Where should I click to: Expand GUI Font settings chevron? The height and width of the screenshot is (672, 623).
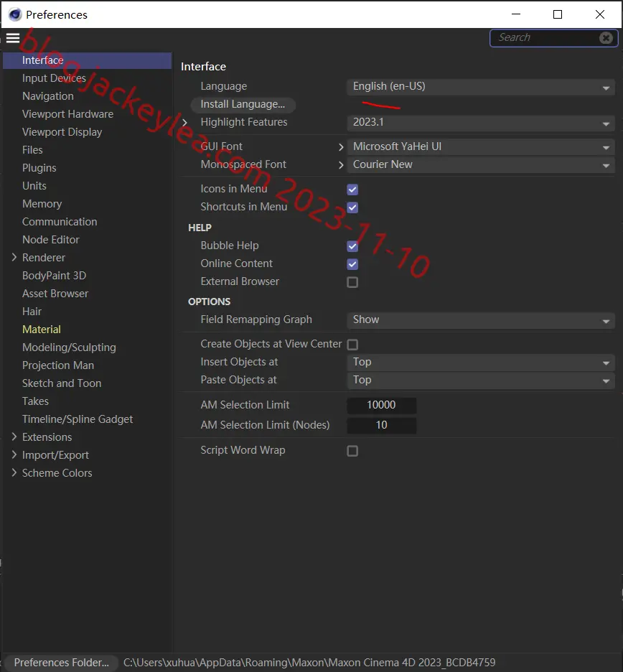pyautogui.click(x=341, y=147)
